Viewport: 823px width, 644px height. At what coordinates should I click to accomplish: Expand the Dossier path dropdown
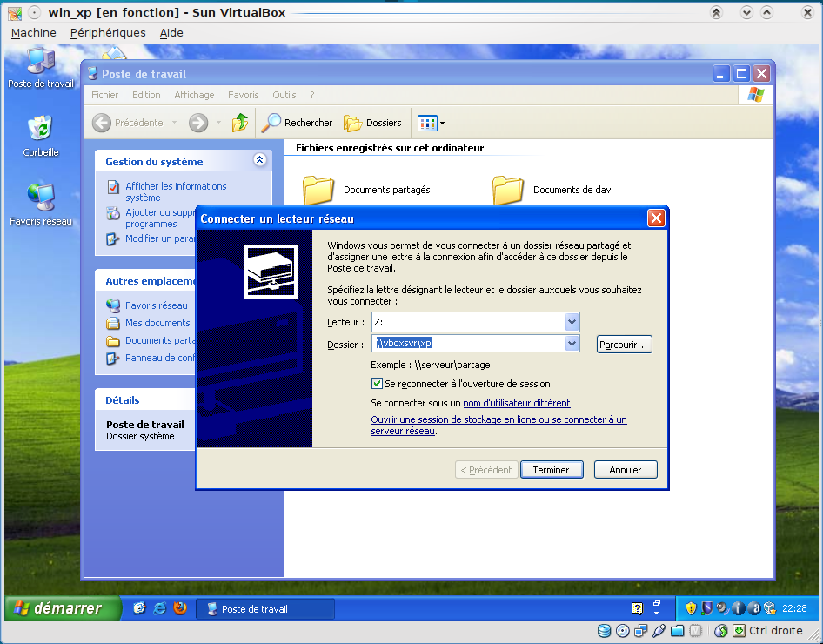pos(572,344)
